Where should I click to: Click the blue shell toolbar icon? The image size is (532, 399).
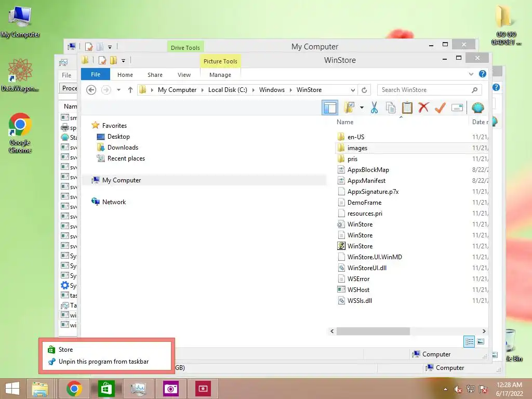point(478,108)
